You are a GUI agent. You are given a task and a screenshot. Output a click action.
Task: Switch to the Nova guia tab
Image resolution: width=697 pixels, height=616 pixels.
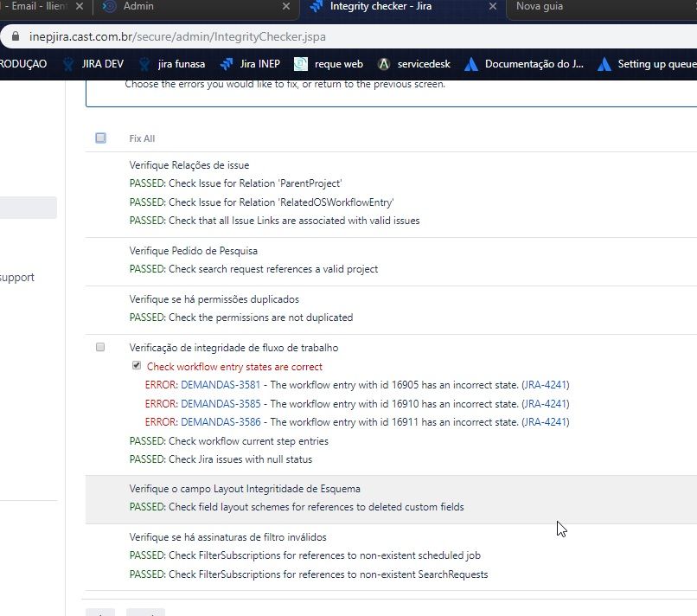[x=600, y=7]
